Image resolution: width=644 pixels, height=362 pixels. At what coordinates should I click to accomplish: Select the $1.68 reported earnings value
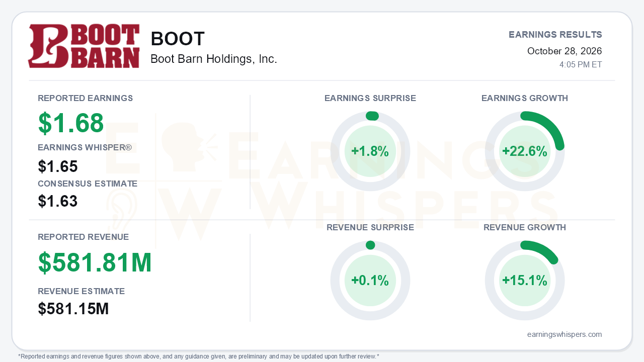click(x=71, y=123)
